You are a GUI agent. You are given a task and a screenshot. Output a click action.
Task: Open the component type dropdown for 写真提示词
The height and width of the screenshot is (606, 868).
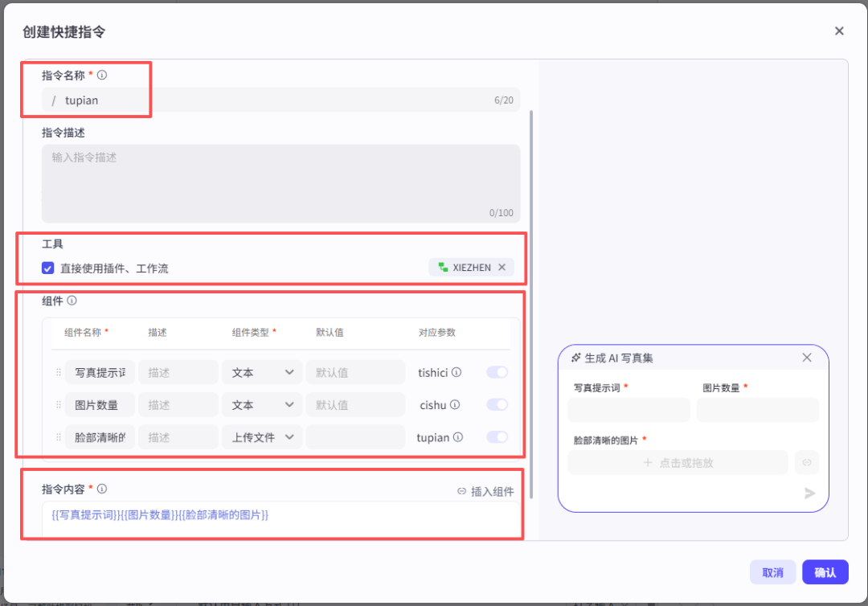pyautogui.click(x=263, y=372)
